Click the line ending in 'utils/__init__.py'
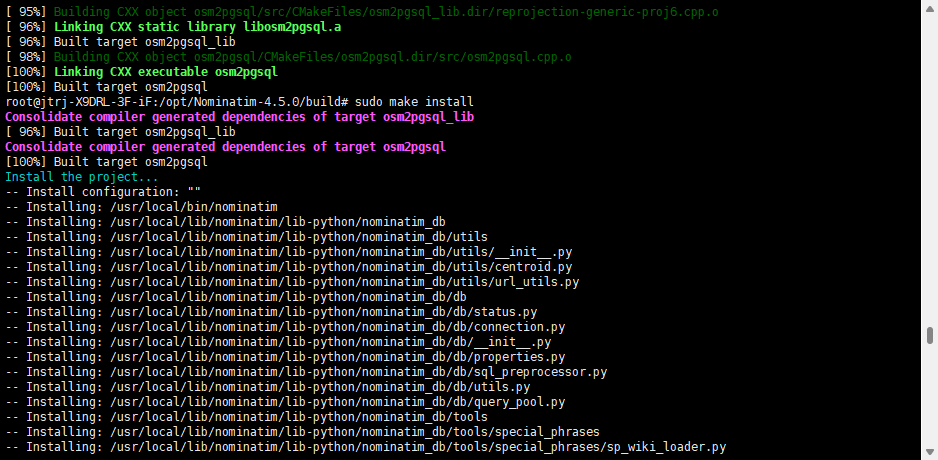This screenshot has height=460, width=938. (289, 252)
